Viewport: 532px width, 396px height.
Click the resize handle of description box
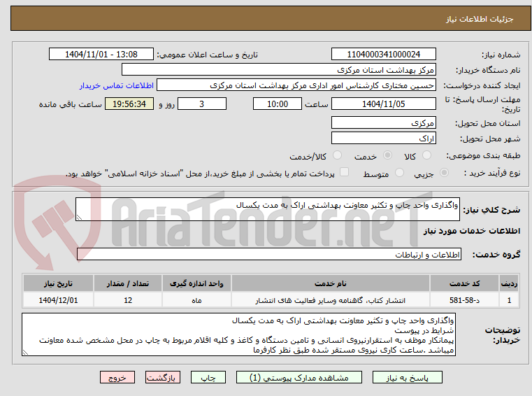79,218
